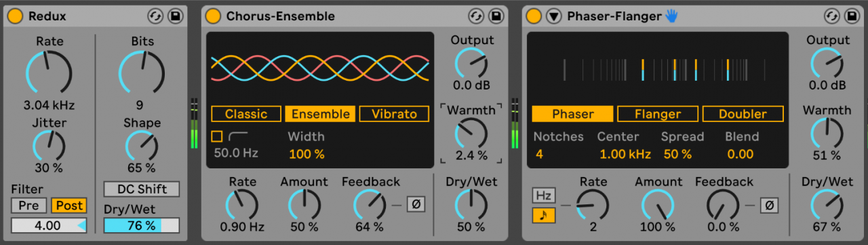Save the Redux preset with disk icon
The image size is (868, 245).
(175, 15)
